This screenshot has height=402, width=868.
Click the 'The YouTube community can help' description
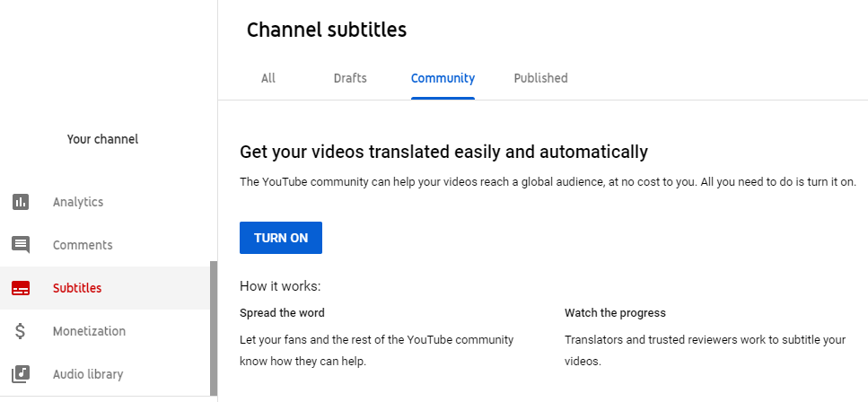point(548,182)
